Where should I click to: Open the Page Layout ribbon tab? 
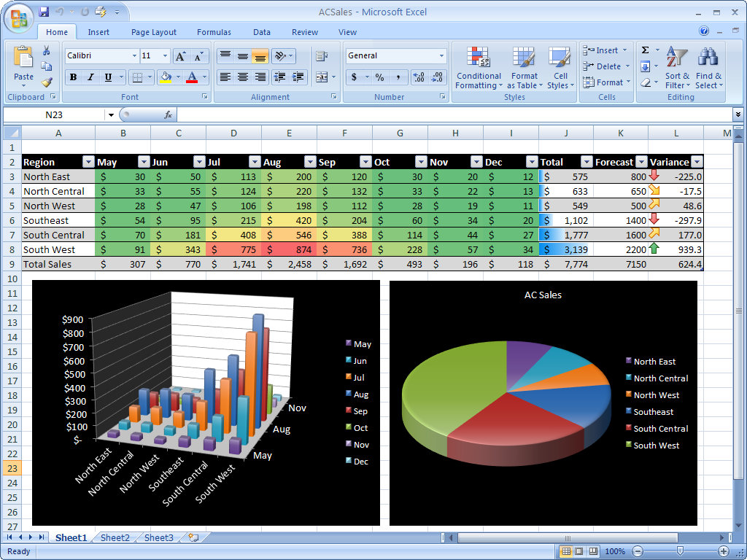coord(153,32)
